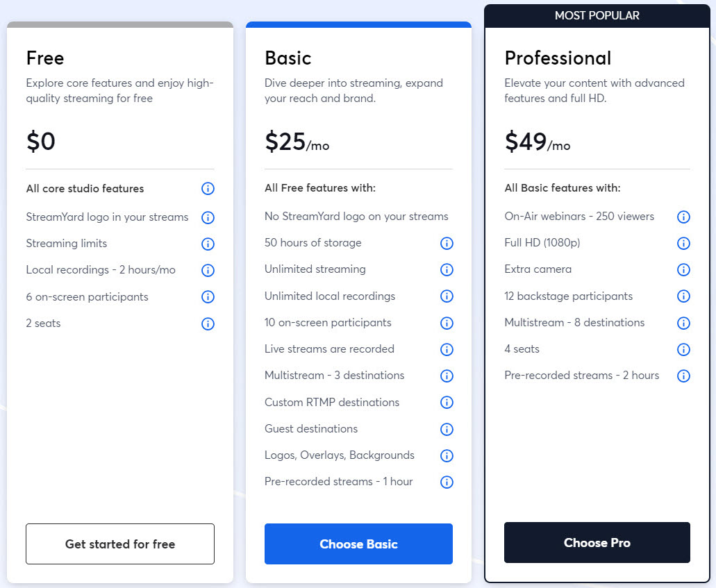Image resolution: width=716 pixels, height=588 pixels.
Task: Select the Get started for free button
Action: (x=120, y=544)
